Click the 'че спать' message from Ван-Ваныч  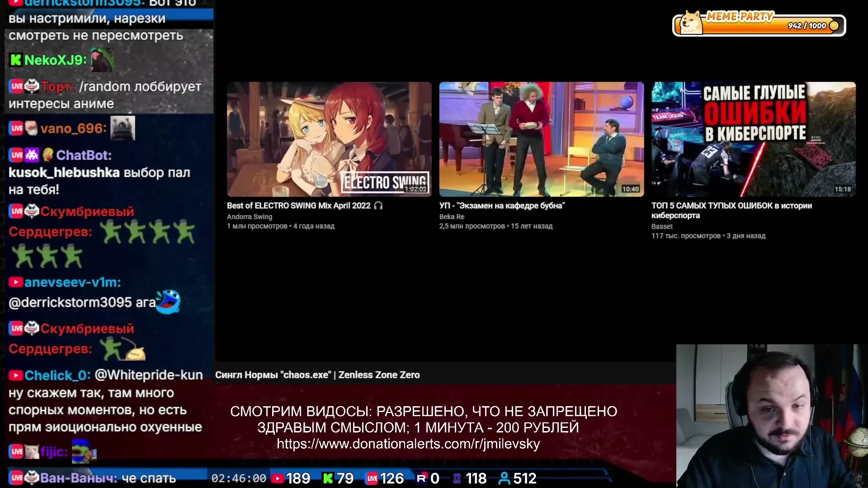pyautogui.click(x=149, y=478)
